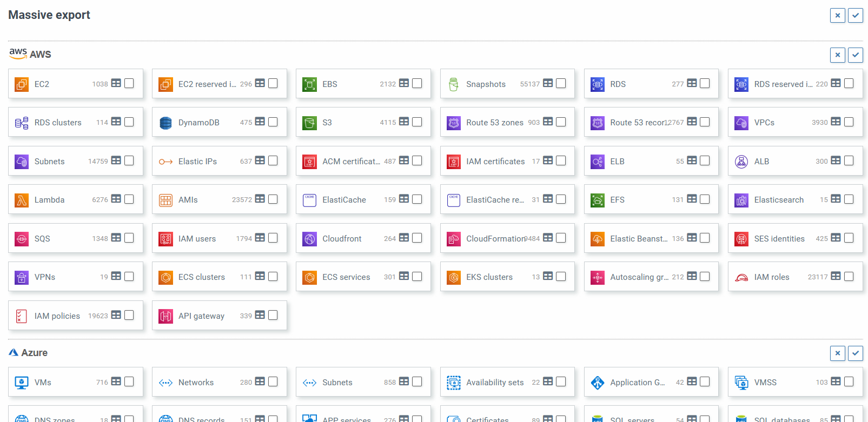Click the ECS services label
This screenshot has height=422, width=868.
346,277
